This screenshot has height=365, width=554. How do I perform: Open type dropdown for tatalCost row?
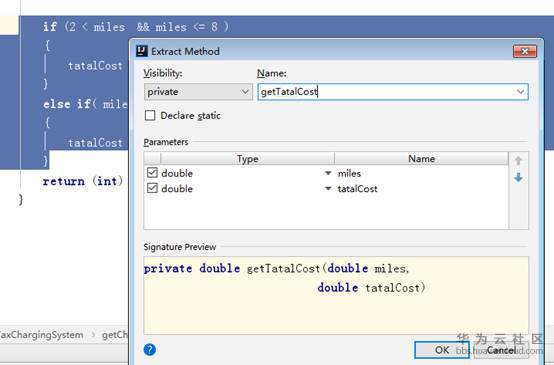(x=328, y=189)
